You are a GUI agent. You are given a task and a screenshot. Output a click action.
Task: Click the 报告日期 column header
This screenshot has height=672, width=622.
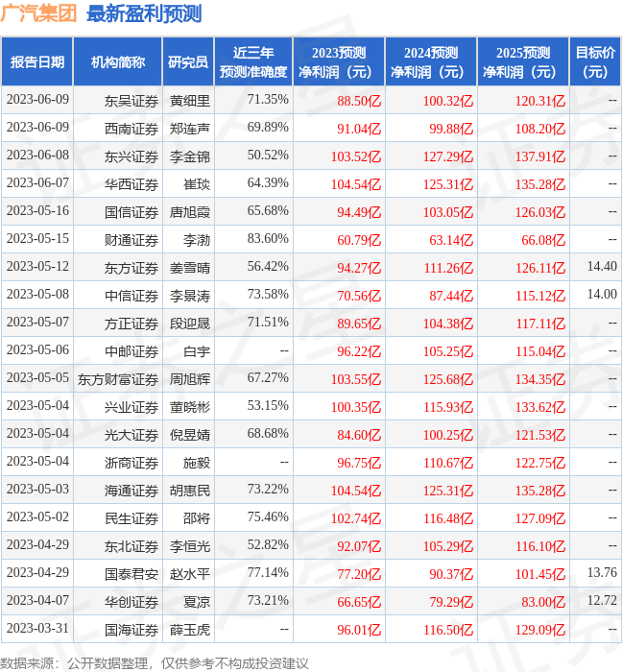tap(37, 62)
